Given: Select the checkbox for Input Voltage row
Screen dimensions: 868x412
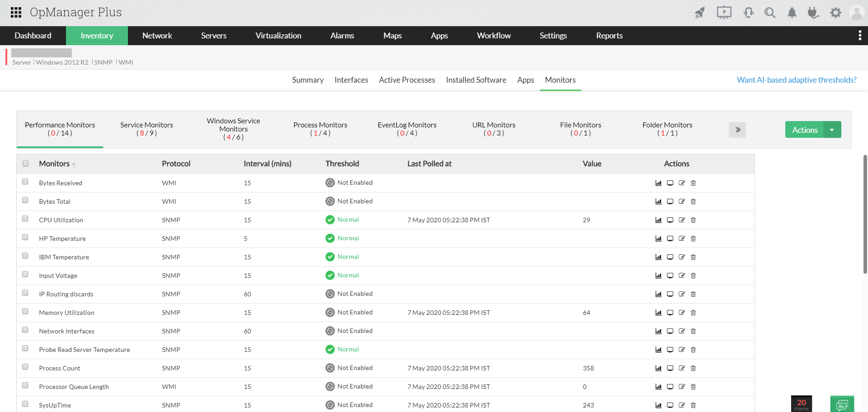Looking at the screenshot, I should coord(25,274).
